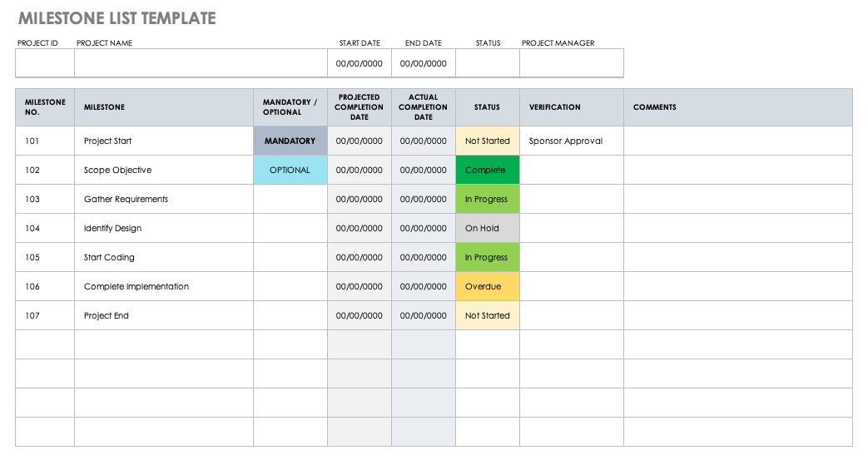868x470 pixels.
Task: Click the MANDATORY cell for Project Start
Action: coord(290,141)
